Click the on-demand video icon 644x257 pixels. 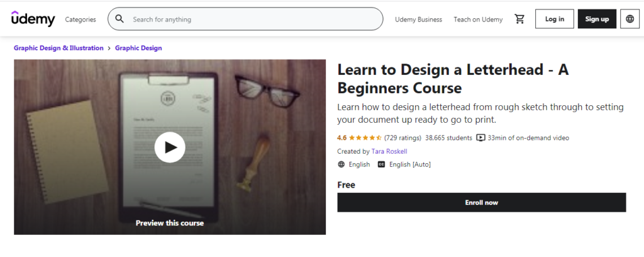(x=480, y=138)
